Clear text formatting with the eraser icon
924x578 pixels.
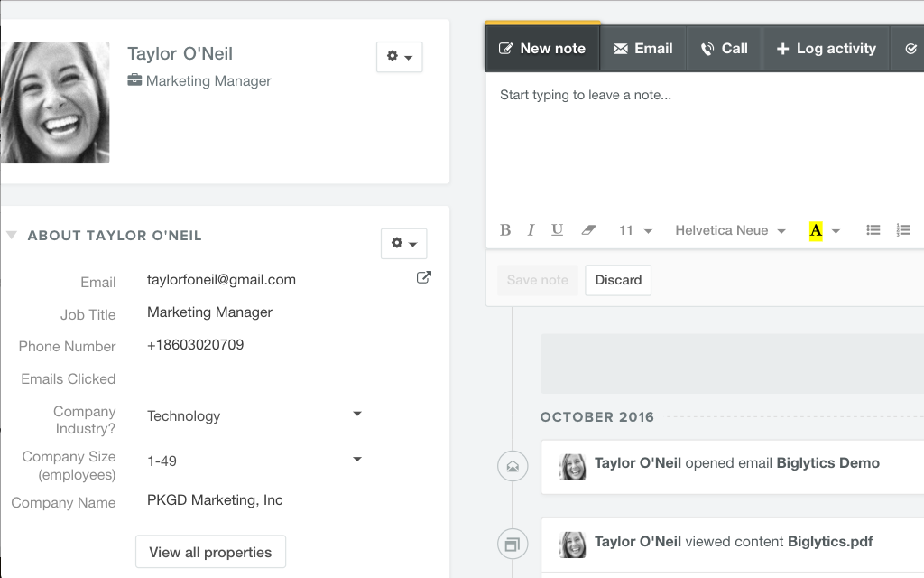(588, 229)
